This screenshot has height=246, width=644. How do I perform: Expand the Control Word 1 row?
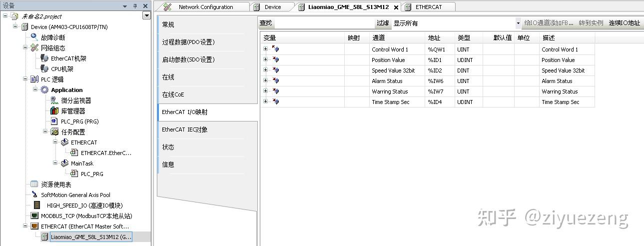[x=265, y=49]
